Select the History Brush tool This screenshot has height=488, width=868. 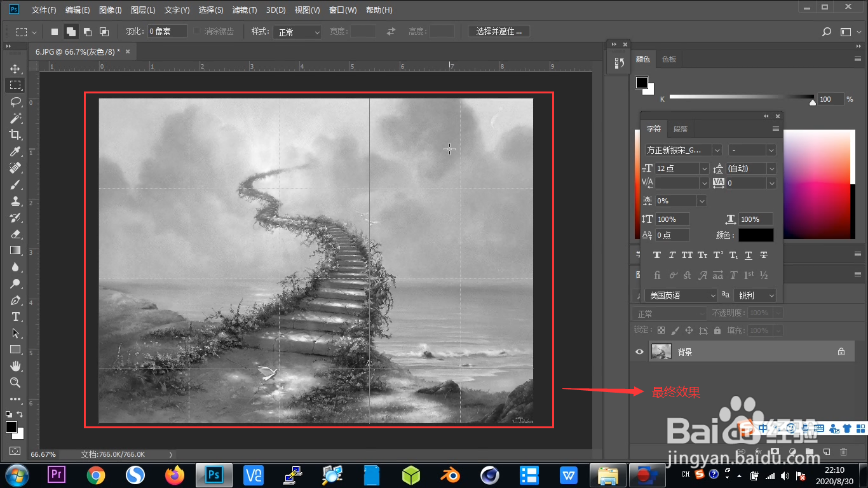pos(15,217)
